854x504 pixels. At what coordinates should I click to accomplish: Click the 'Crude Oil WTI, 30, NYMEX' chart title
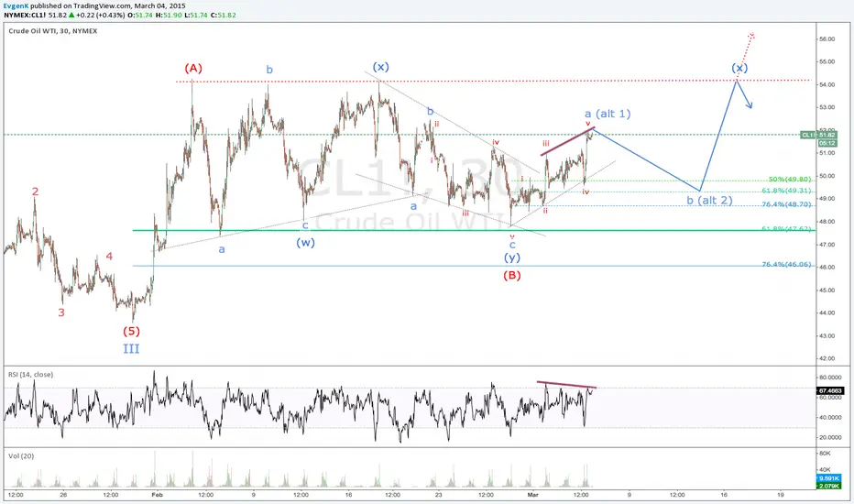(53, 31)
